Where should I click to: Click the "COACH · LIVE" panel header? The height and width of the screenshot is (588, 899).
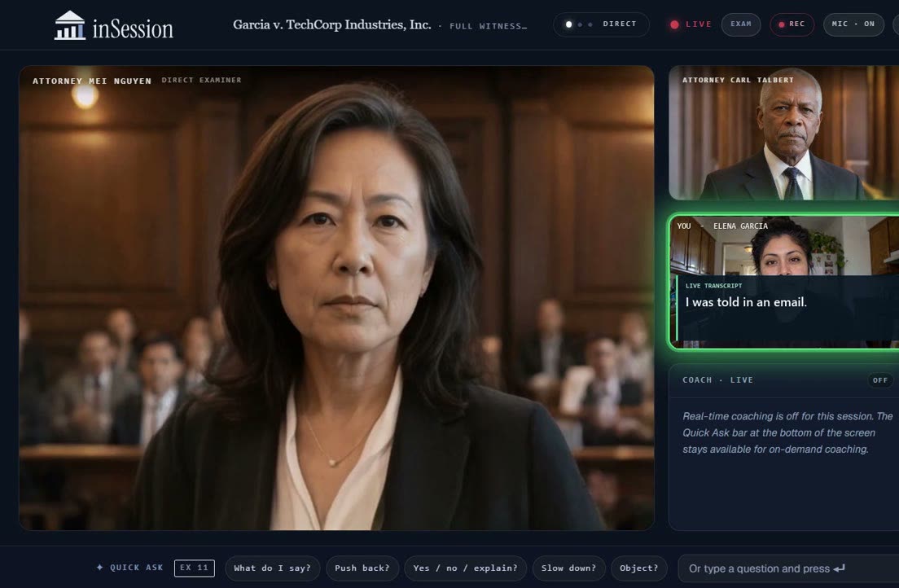point(718,380)
